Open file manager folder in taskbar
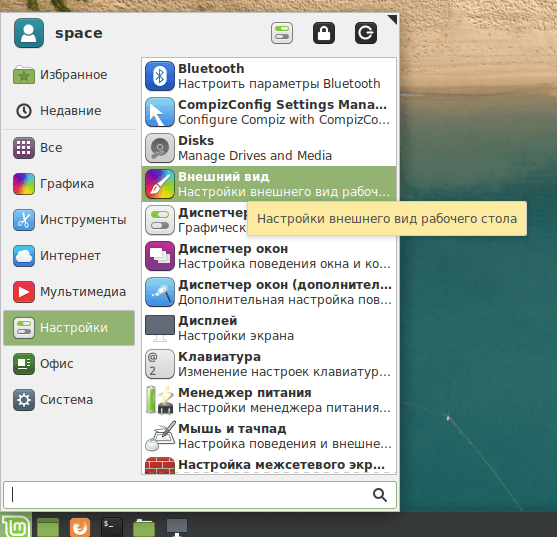The width and height of the screenshot is (557, 537). coord(144,528)
